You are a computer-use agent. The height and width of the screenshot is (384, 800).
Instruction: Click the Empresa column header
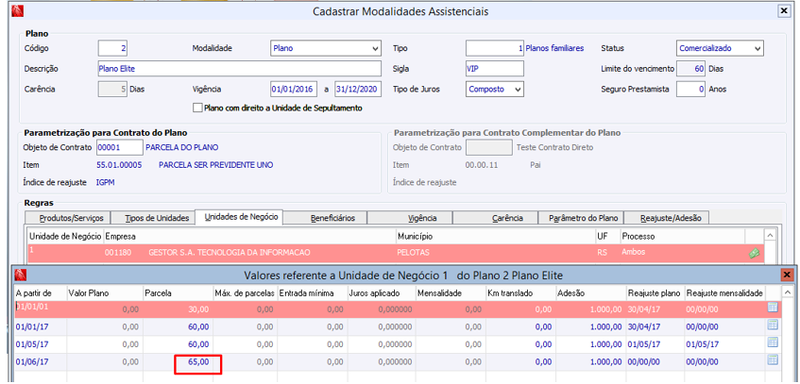[x=249, y=237]
